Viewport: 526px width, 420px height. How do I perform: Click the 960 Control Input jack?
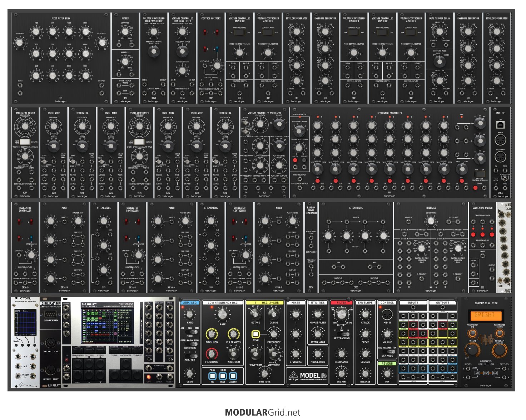coord(299,179)
